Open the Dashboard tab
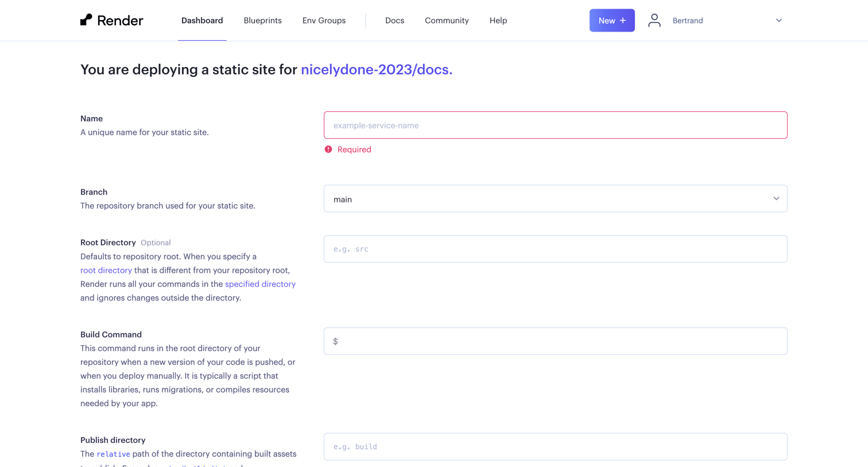868x467 pixels. [x=202, y=21]
